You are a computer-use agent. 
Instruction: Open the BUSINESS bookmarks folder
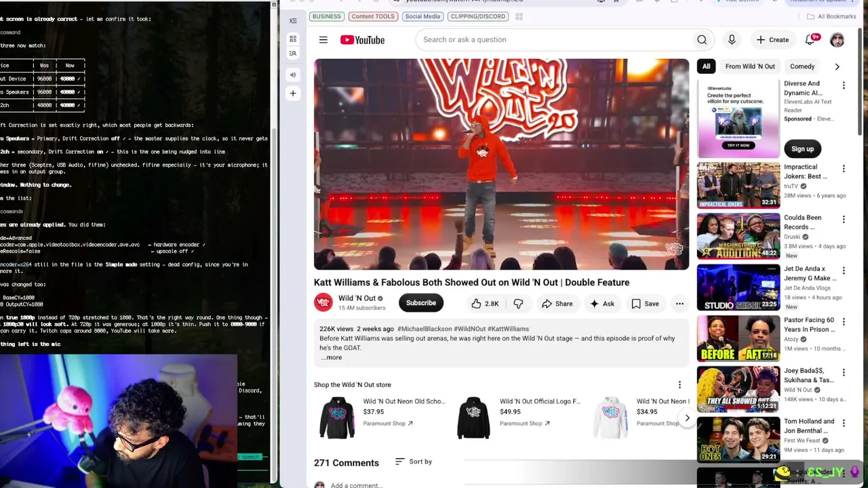coord(326,16)
